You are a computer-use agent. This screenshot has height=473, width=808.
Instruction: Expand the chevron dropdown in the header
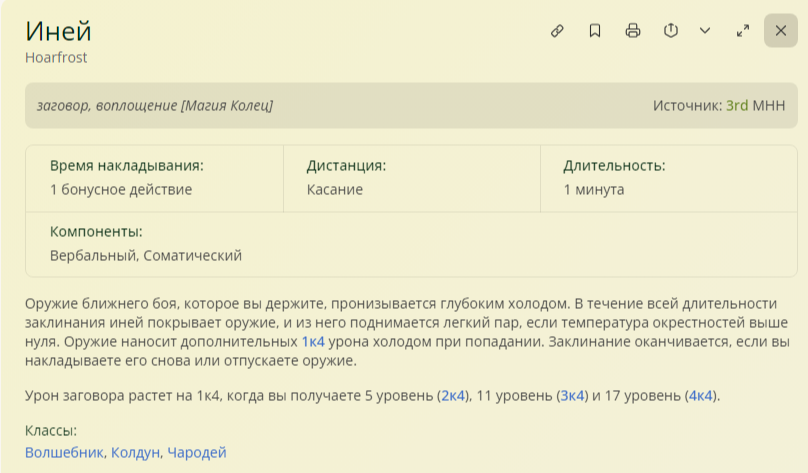coord(705,31)
